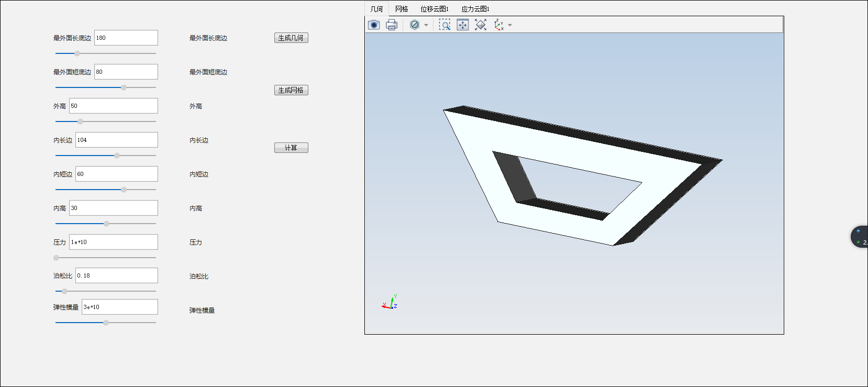Viewport: 868px width, 387px height.
Task: Click the slider handle under 最外面长底边
Action: [x=77, y=53]
